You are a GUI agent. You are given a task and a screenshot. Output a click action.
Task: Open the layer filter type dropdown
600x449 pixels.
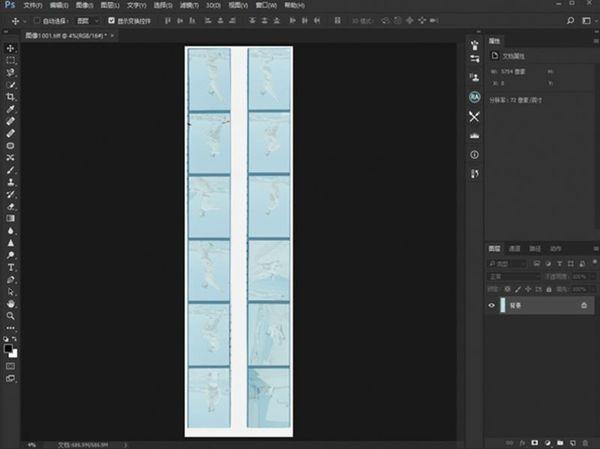[x=508, y=263]
